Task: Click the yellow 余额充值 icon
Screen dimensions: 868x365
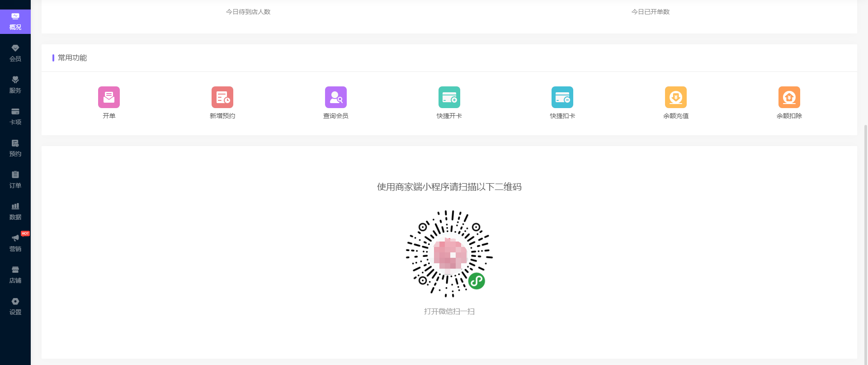Action: 676,97
